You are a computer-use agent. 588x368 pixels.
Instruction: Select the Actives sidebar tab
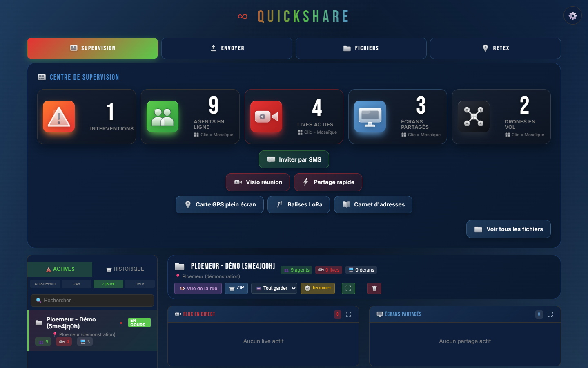[x=60, y=269]
